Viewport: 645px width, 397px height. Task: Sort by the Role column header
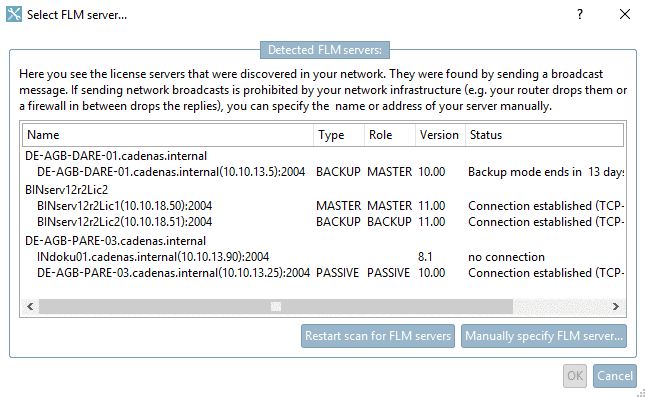tap(390, 135)
